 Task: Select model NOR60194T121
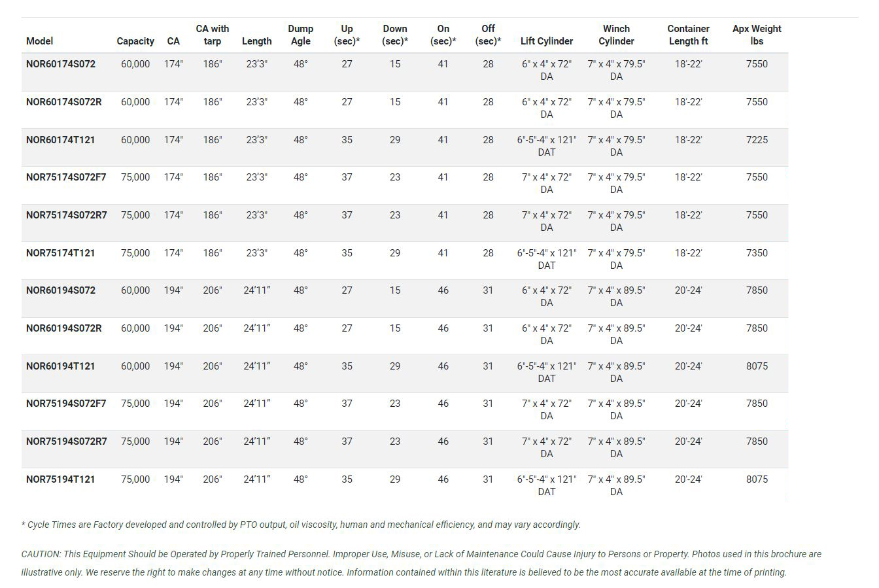61,366
